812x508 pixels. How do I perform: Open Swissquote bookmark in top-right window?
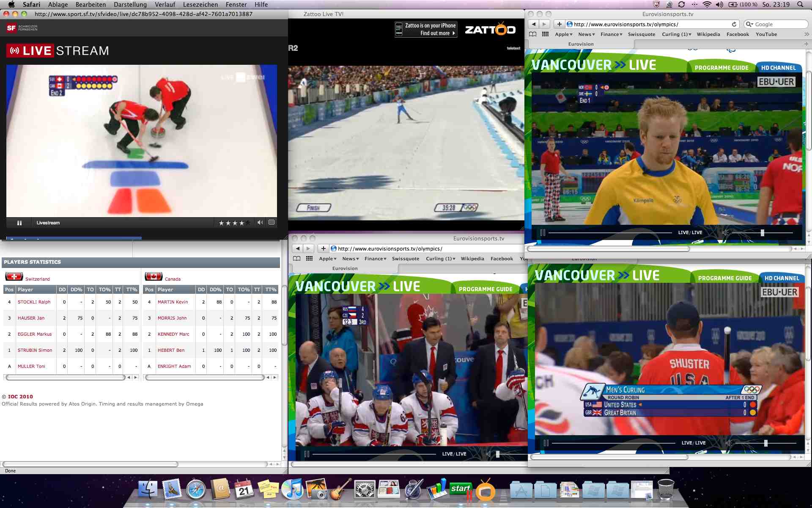point(642,34)
